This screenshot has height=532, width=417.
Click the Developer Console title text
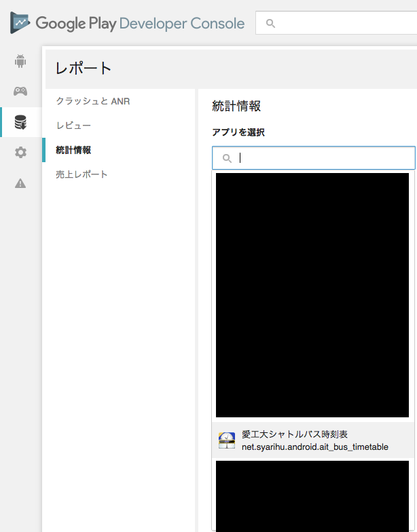(182, 23)
